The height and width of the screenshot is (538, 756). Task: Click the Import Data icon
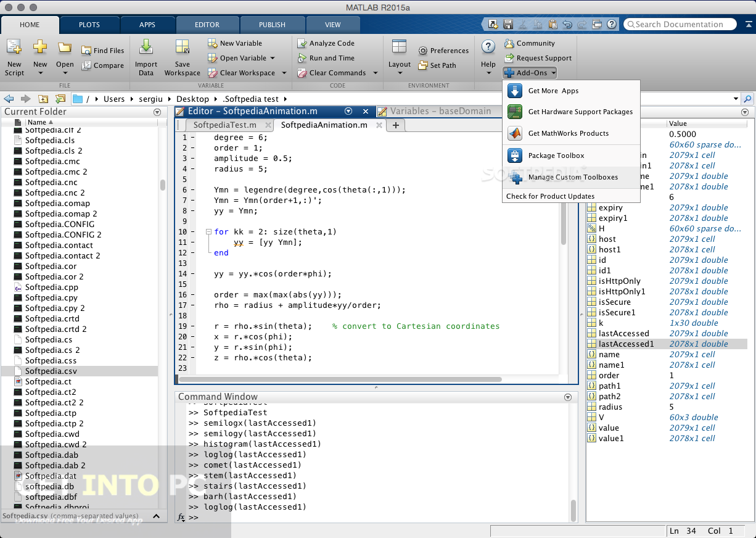[146, 48]
